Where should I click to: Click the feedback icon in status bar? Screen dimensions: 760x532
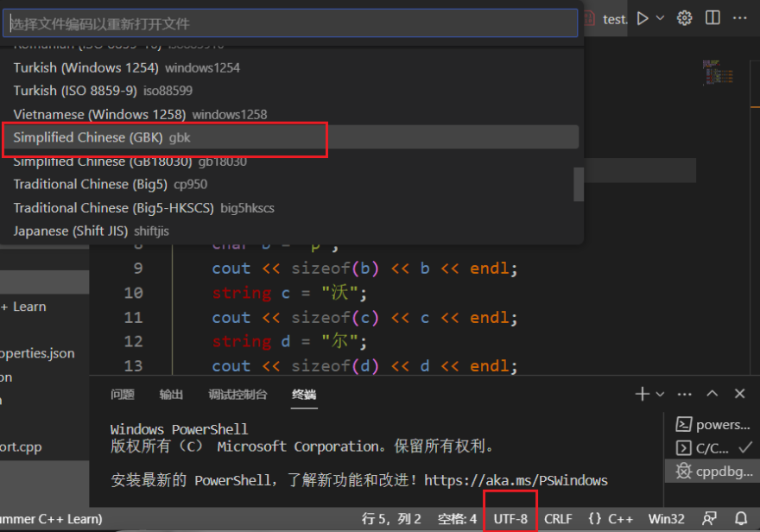(709, 519)
